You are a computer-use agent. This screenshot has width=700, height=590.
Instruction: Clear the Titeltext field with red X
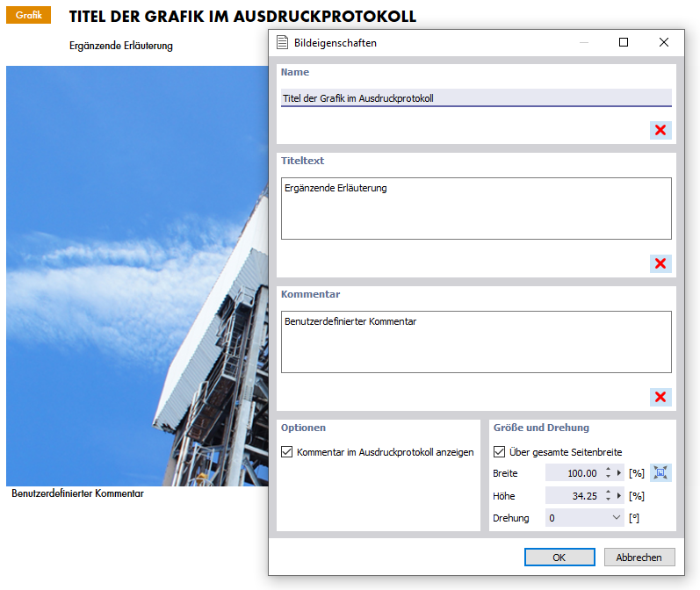(660, 263)
